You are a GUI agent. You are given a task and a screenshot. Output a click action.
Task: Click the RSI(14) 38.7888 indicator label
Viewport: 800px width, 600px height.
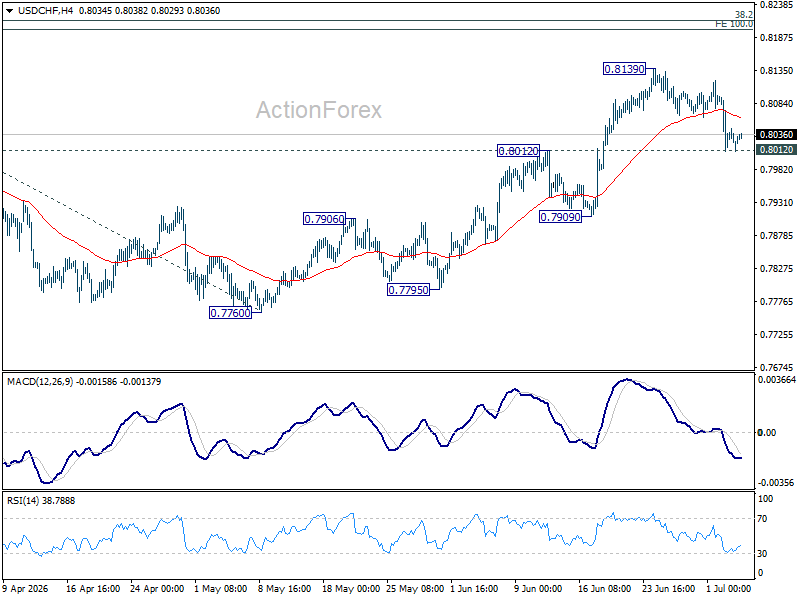coord(41,501)
